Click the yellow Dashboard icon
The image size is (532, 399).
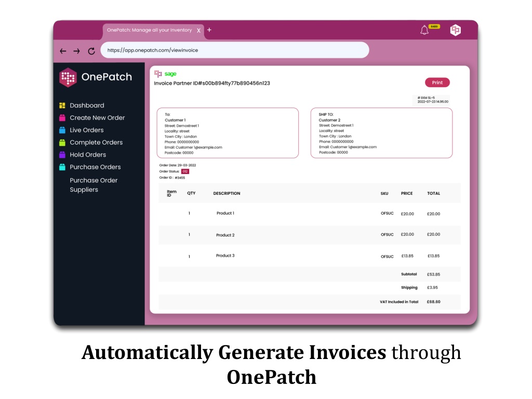pyautogui.click(x=62, y=105)
